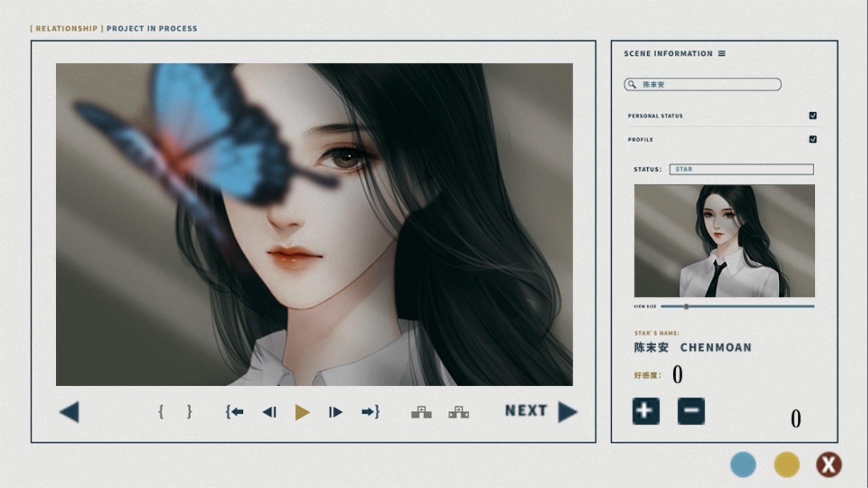The height and width of the screenshot is (488, 868).
Task: Click the View Size slider handle
Action: coord(686,306)
